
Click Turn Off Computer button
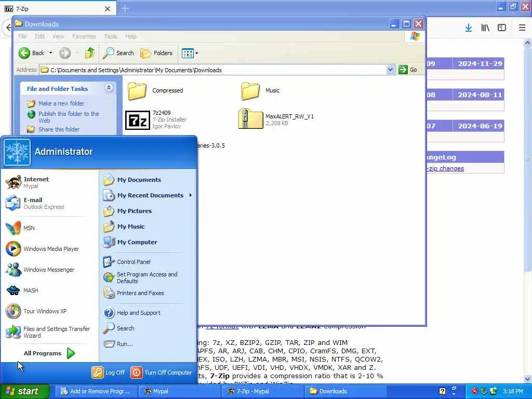tap(161, 373)
